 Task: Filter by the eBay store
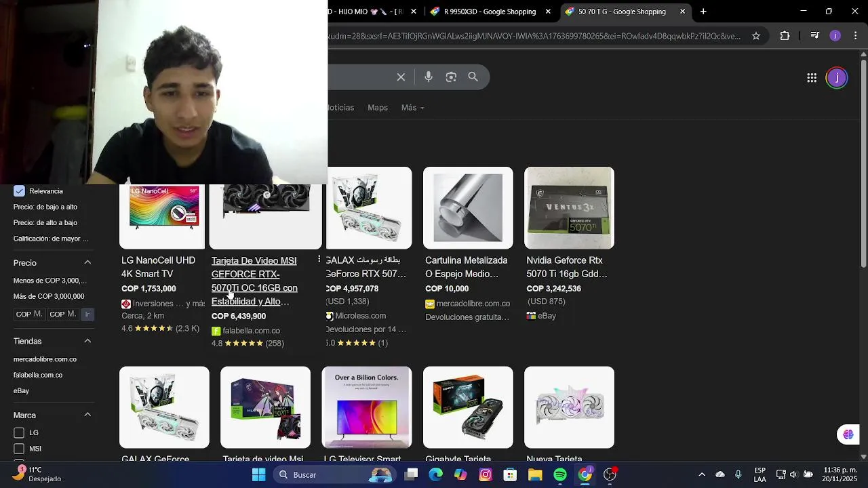pyautogui.click(x=21, y=390)
